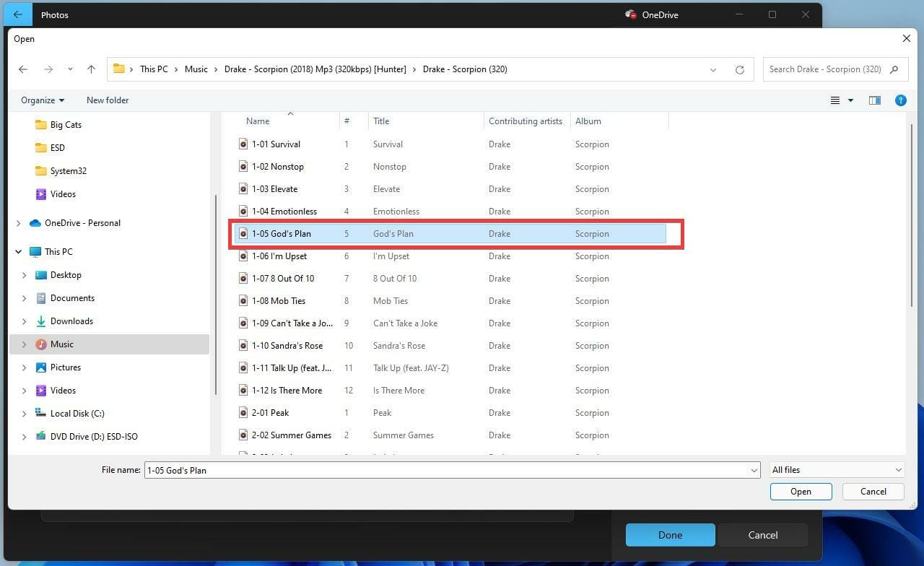Screen dimensions: 924x566
Task: Click the OneDrive icon in the title bar
Action: (x=629, y=14)
